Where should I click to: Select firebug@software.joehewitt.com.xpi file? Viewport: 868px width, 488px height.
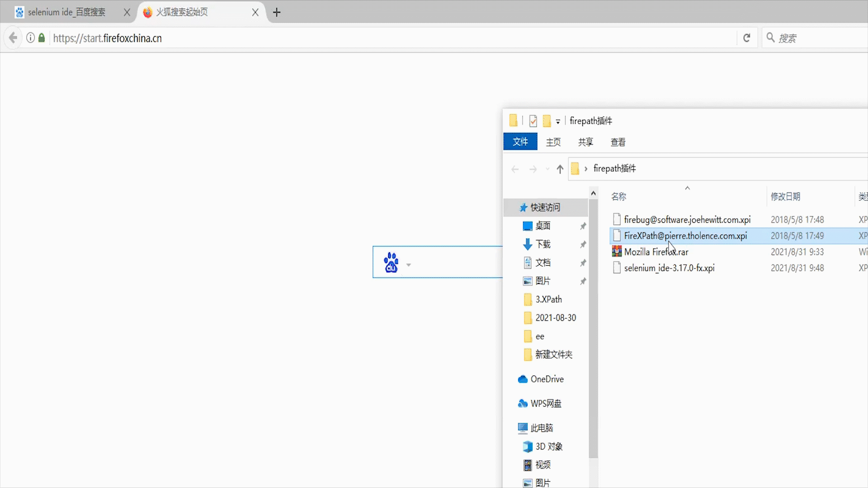pyautogui.click(x=687, y=220)
